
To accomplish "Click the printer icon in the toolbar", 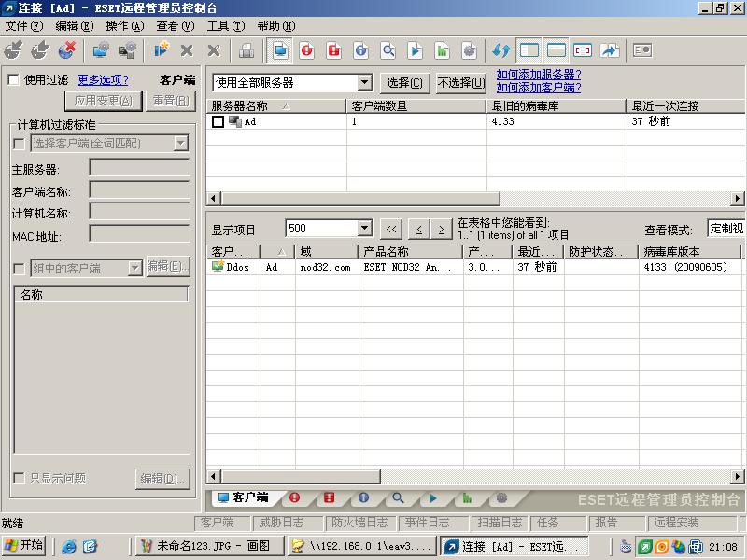I will (x=246, y=50).
